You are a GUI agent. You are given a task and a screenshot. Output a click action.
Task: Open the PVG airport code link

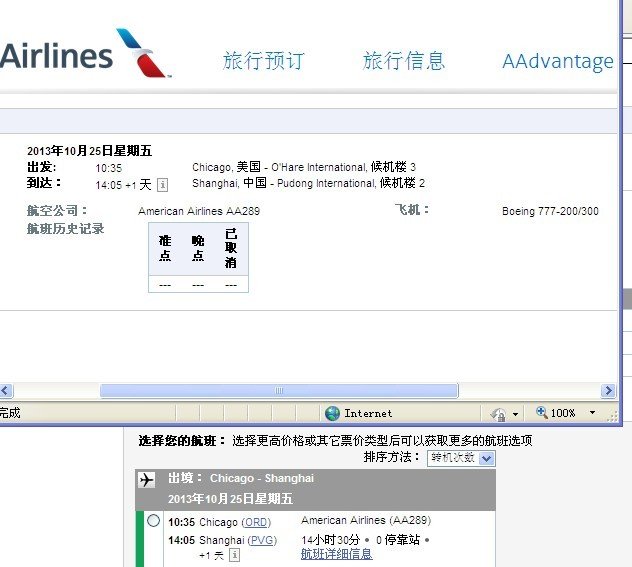(x=263, y=540)
